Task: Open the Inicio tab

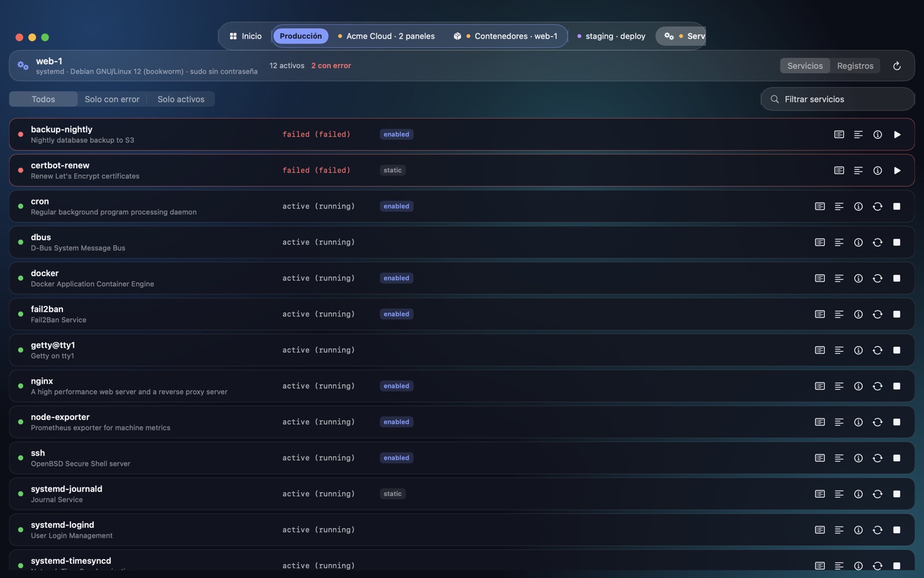Action: [245, 36]
